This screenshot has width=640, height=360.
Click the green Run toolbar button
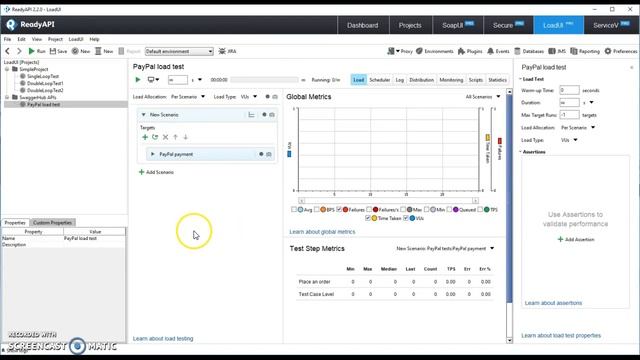click(36, 51)
